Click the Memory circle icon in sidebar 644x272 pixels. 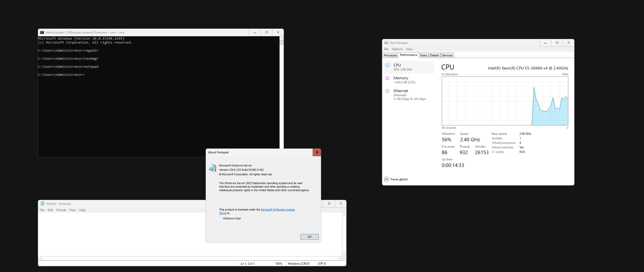387,78
